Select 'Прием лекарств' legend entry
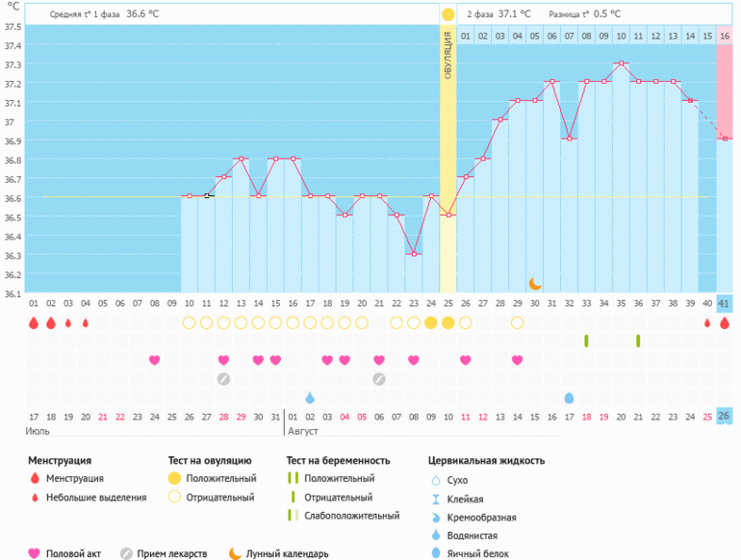This screenshot has height=560, width=741. [171, 553]
